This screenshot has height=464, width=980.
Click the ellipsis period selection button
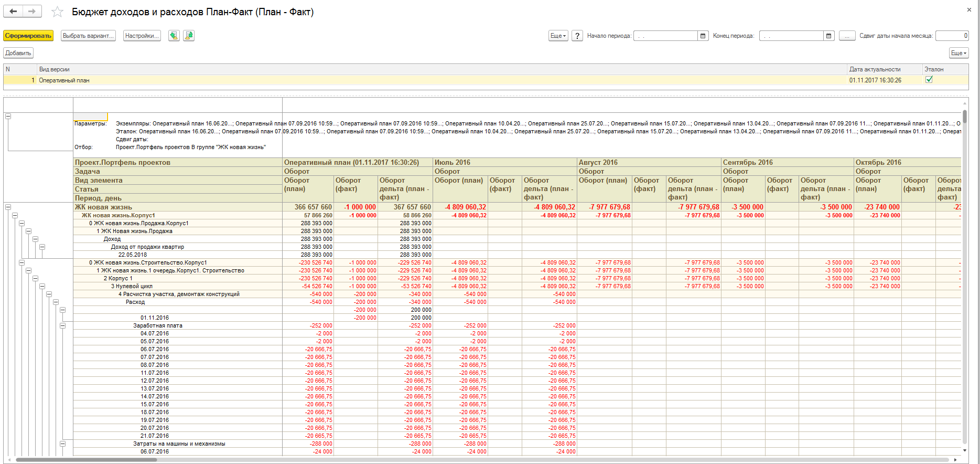pyautogui.click(x=847, y=36)
